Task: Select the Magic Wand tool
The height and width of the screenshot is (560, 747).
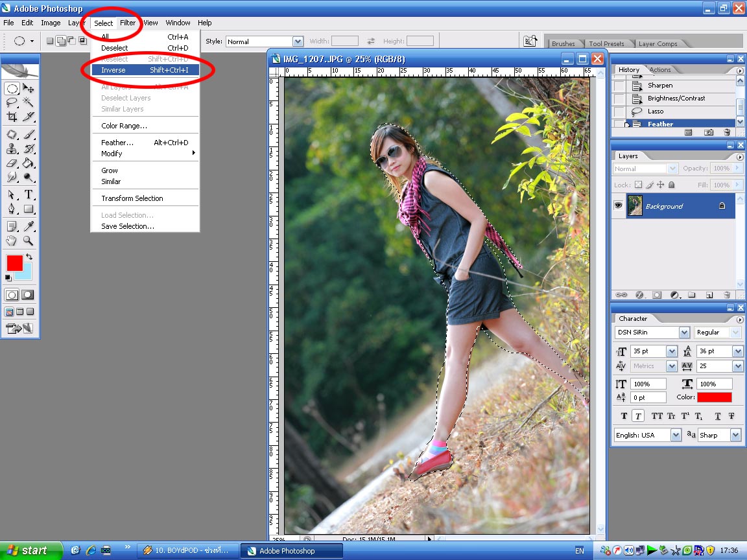Action: (28, 102)
